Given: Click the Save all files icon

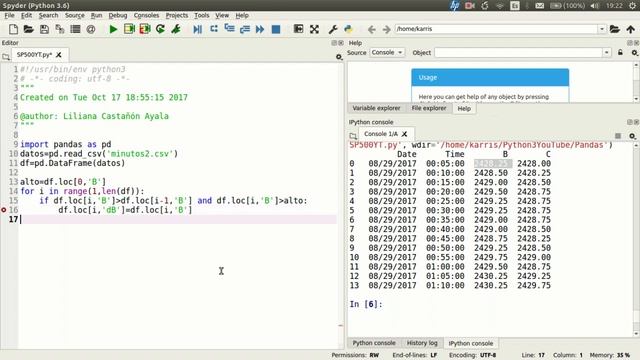Looking at the screenshot, I should [x=60, y=29].
